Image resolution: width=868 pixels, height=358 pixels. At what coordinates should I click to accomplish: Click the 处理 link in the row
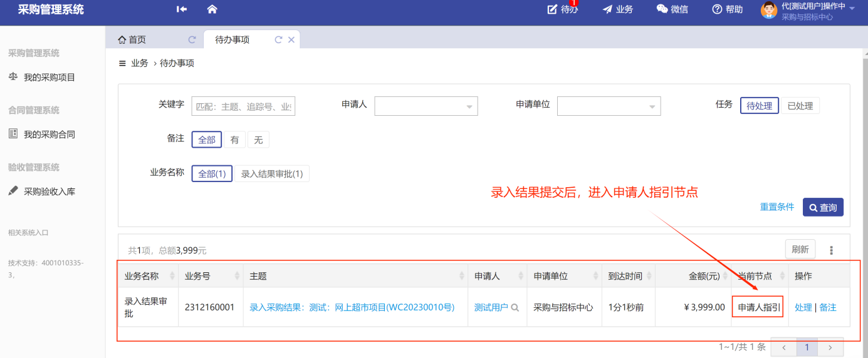tap(803, 307)
